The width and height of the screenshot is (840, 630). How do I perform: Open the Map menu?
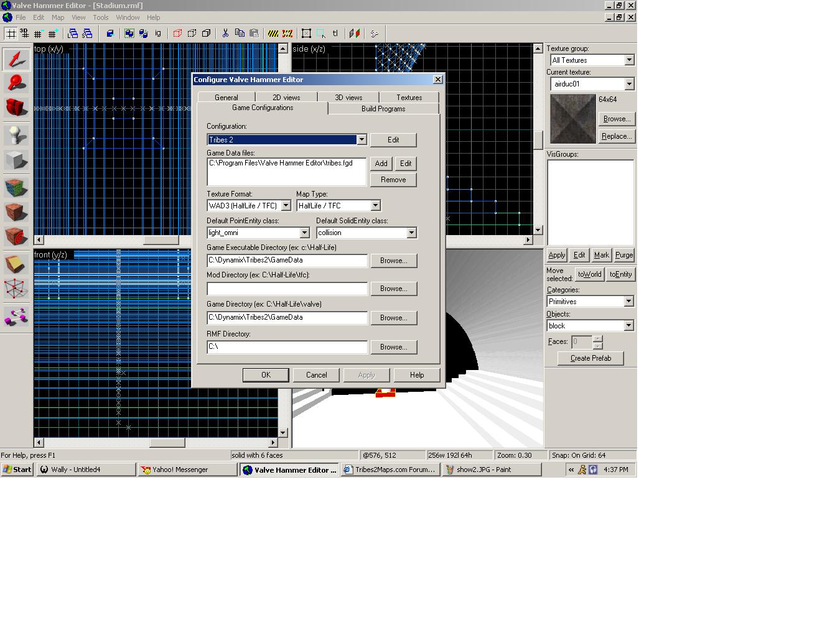58,17
